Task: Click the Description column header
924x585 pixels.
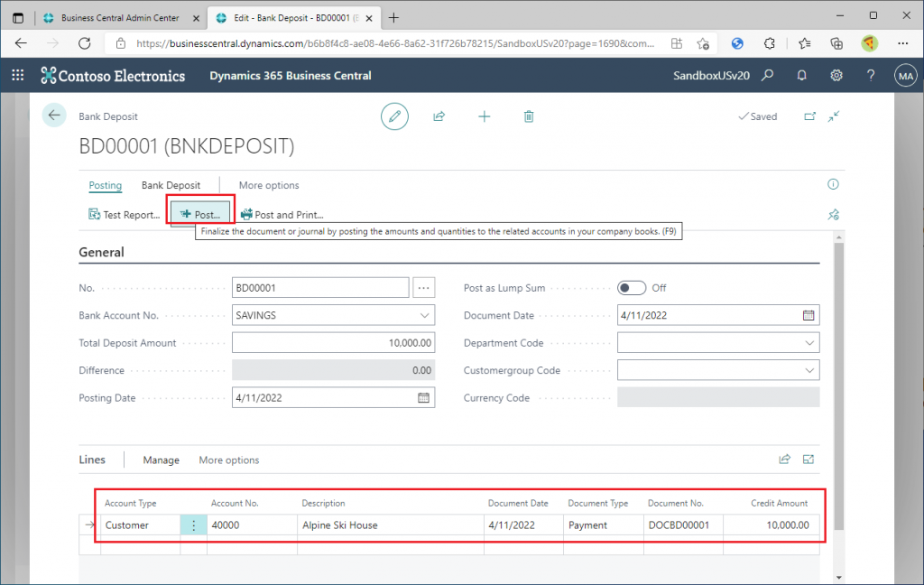Action: coord(323,503)
